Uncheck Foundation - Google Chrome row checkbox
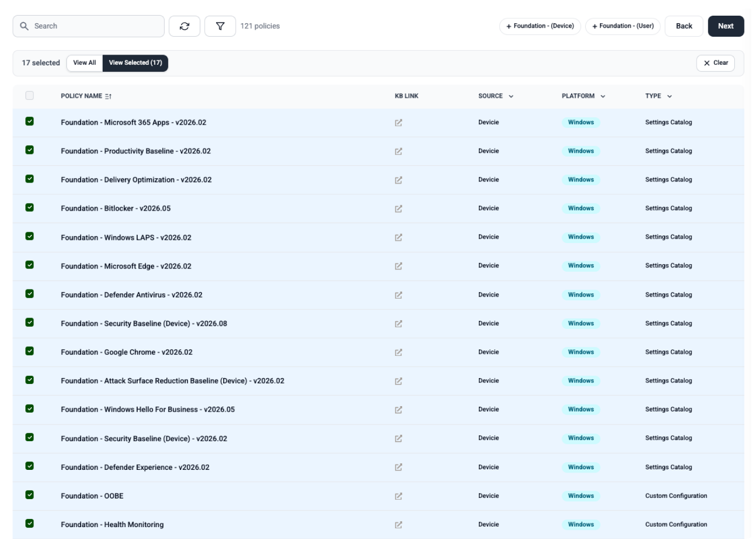This screenshot has width=756, height=539. (30, 351)
